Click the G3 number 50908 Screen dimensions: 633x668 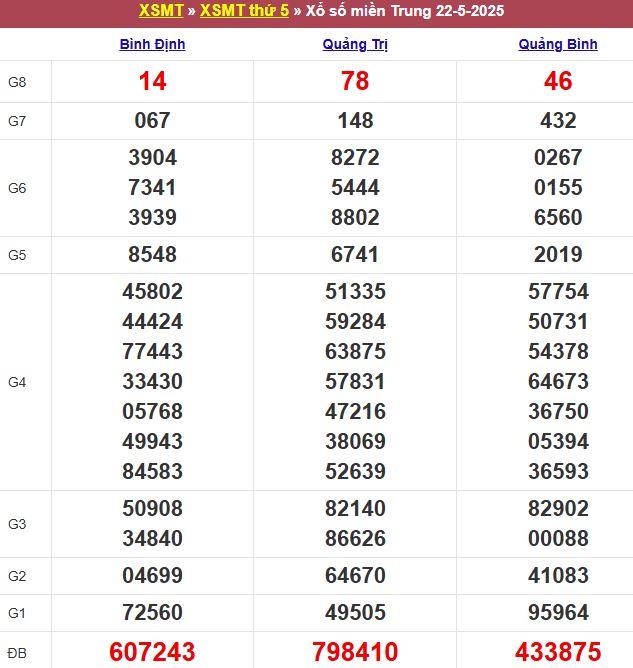pyautogui.click(x=152, y=509)
